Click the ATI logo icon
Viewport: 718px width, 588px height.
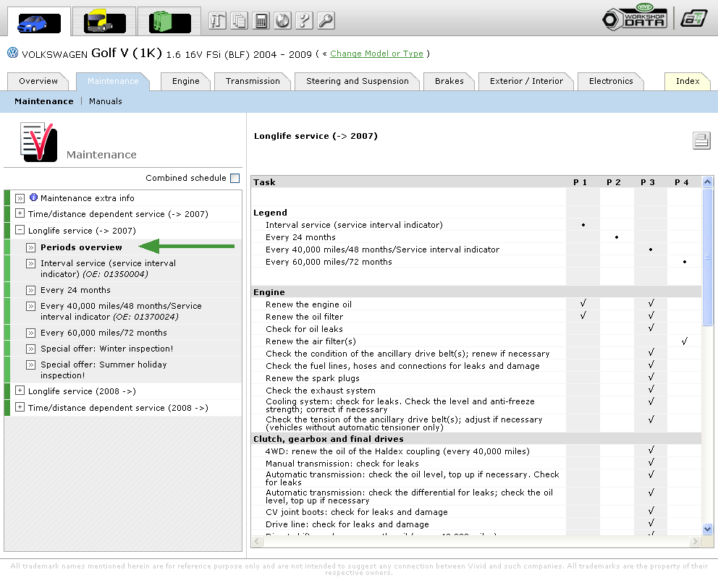(693, 20)
